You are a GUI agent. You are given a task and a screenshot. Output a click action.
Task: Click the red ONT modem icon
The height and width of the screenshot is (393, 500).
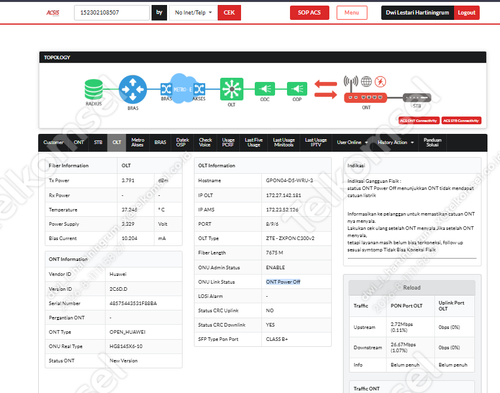365,97
